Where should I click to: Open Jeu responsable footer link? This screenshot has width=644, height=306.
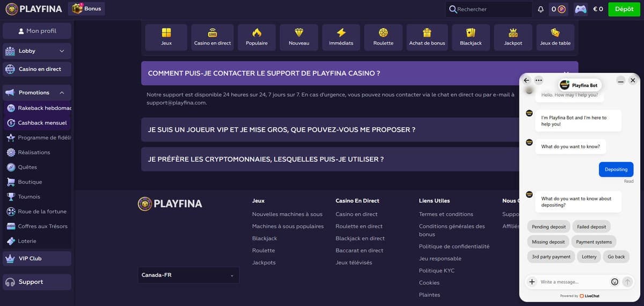click(x=440, y=259)
